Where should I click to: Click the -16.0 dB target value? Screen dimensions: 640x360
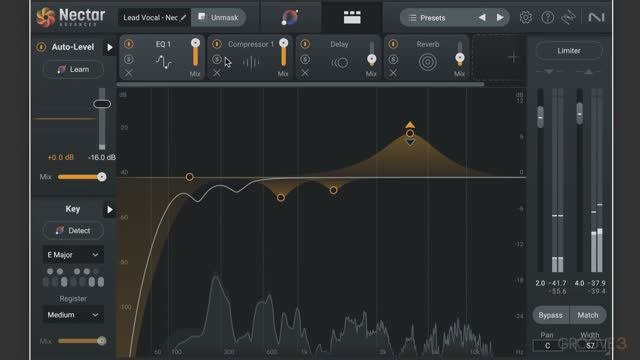(x=102, y=158)
